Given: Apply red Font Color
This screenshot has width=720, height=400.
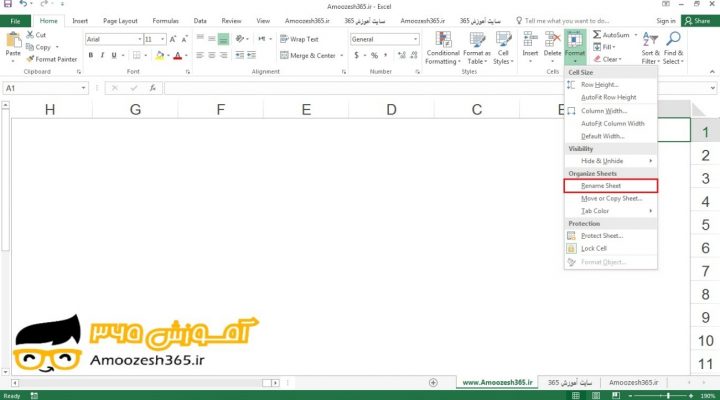Looking at the screenshot, I should [x=178, y=56].
